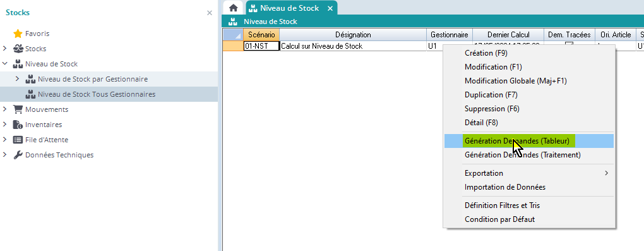Sort by the Scénario column header

pyautogui.click(x=261, y=35)
